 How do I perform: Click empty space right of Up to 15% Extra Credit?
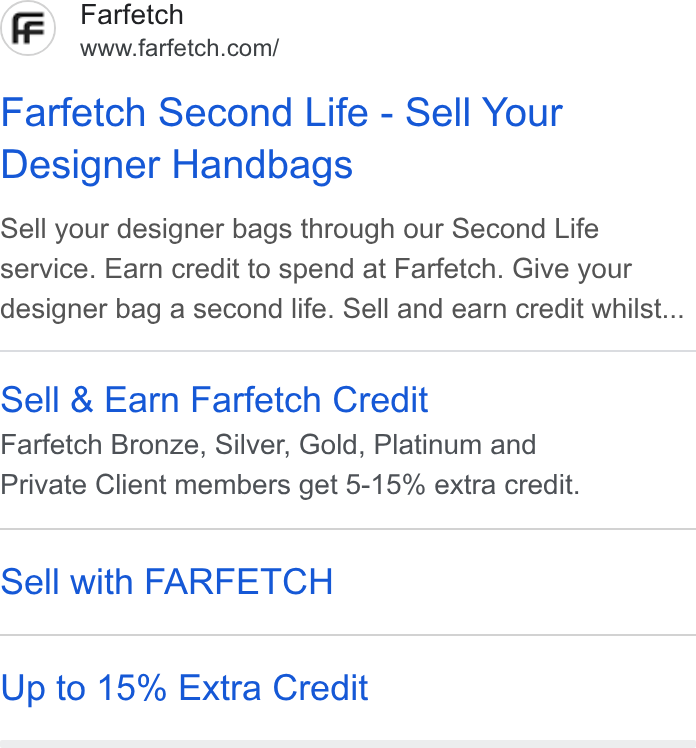click(532, 688)
